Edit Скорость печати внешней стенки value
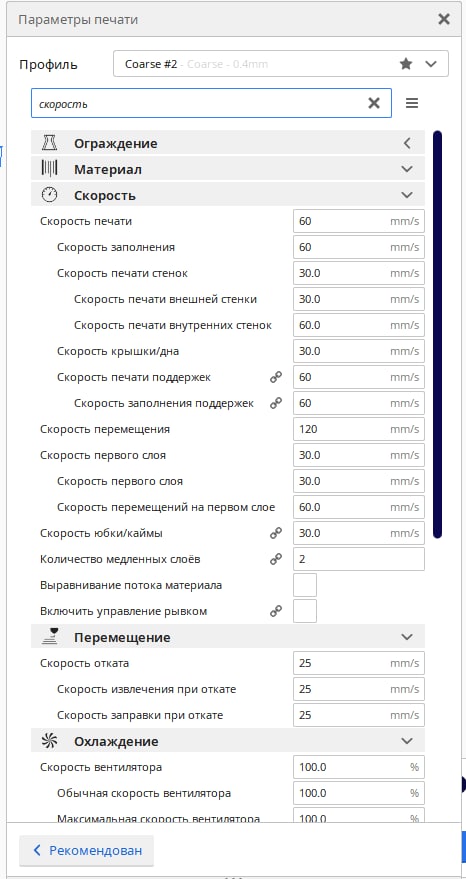 [x=359, y=299]
